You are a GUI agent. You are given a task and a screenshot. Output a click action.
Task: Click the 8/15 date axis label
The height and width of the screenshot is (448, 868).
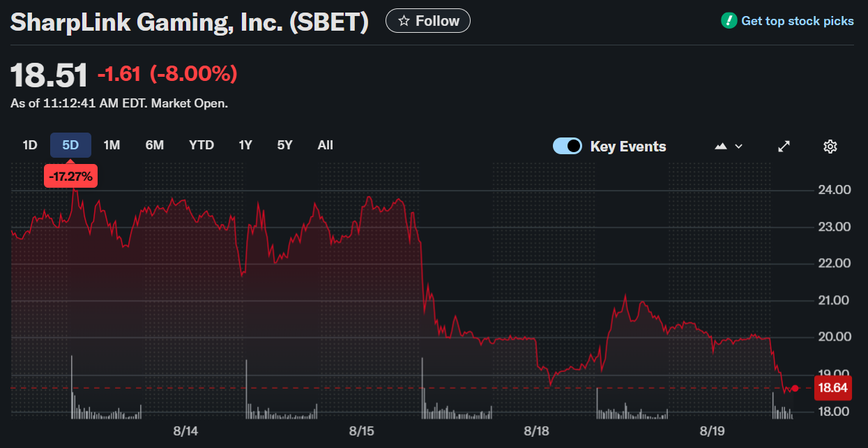(x=361, y=431)
